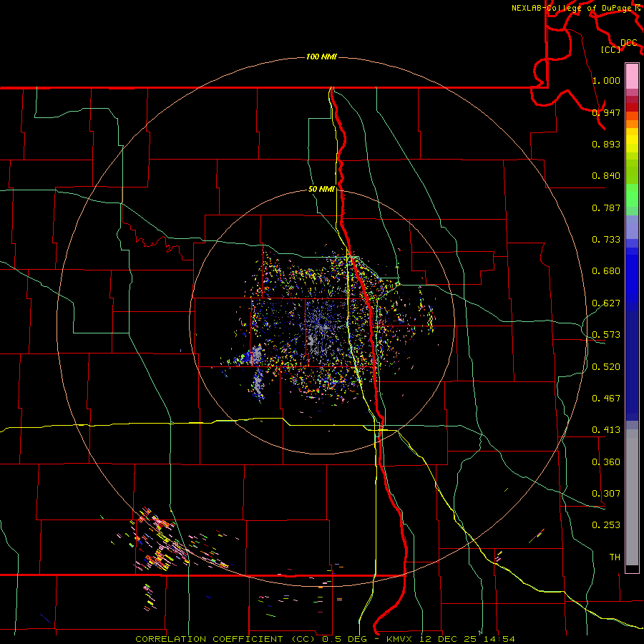Select the 0.680 scale value
Screen dimensions: 644x644
pyautogui.click(x=606, y=270)
